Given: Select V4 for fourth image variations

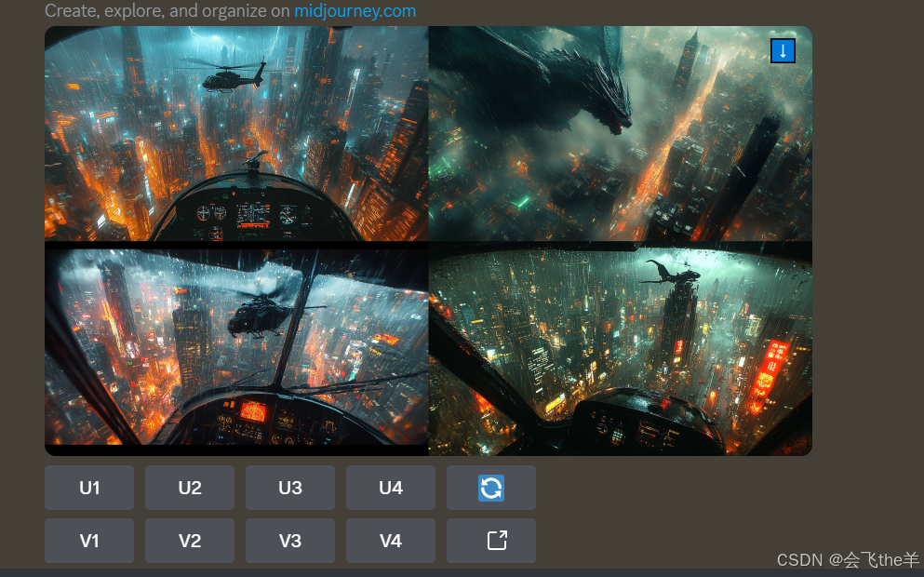Looking at the screenshot, I should pyautogui.click(x=391, y=541).
